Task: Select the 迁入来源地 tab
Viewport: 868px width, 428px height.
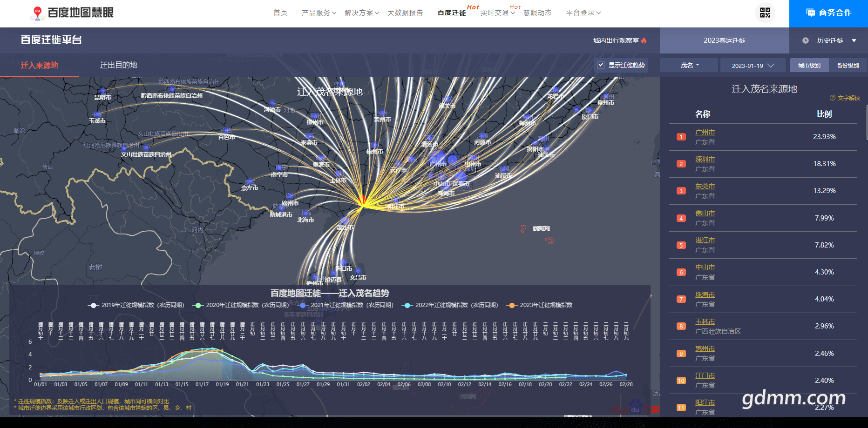Action: (x=40, y=65)
